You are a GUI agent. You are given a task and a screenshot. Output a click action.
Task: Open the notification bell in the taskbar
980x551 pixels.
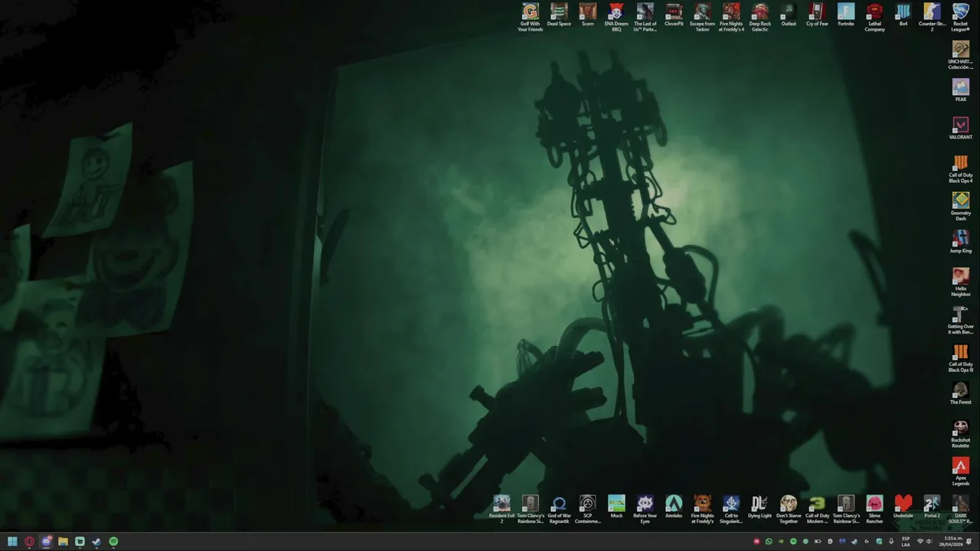(x=969, y=542)
